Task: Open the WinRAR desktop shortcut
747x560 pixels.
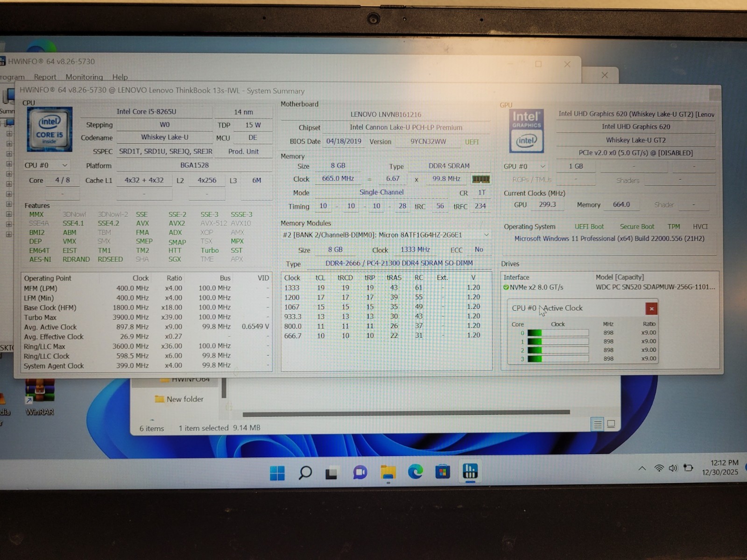Action: [40, 397]
